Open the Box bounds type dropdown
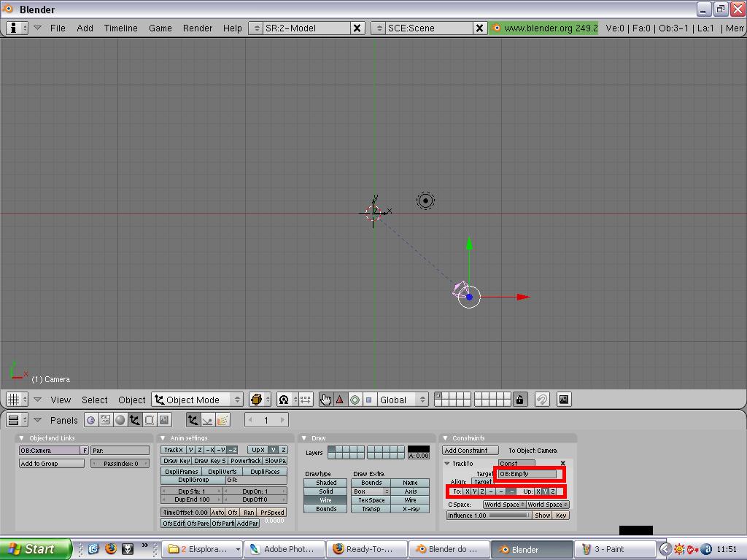This screenshot has height=560, width=747. (x=371, y=491)
